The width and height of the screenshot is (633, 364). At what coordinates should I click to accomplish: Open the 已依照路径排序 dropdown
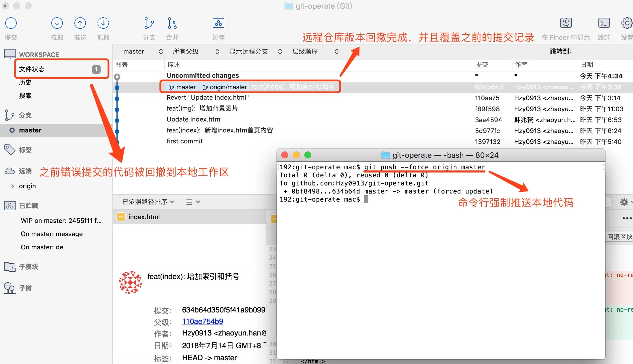tap(148, 202)
